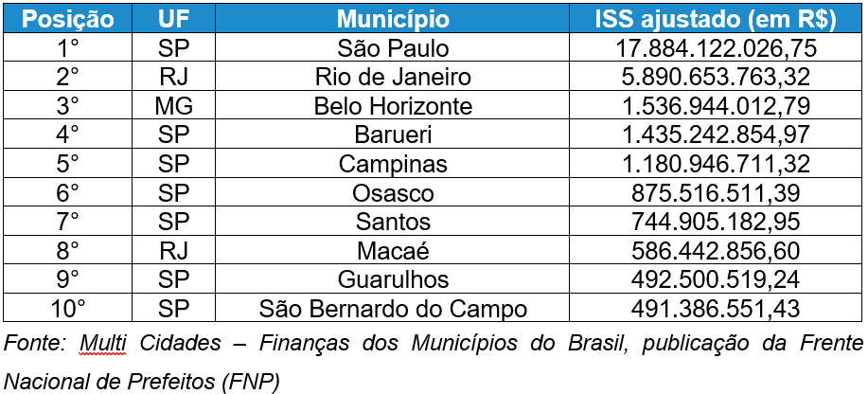Select the Rio de Janeiro cell
This screenshot has height=394, width=868.
coord(393,77)
